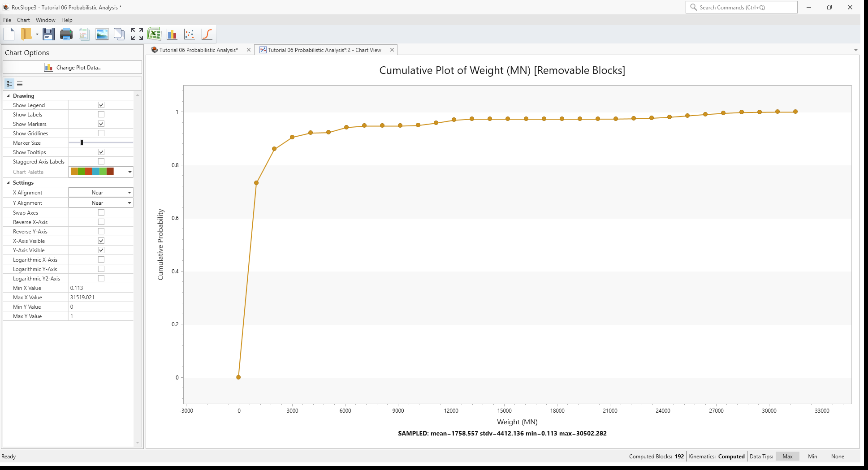
Task: Open the File menu
Action: [x=7, y=20]
